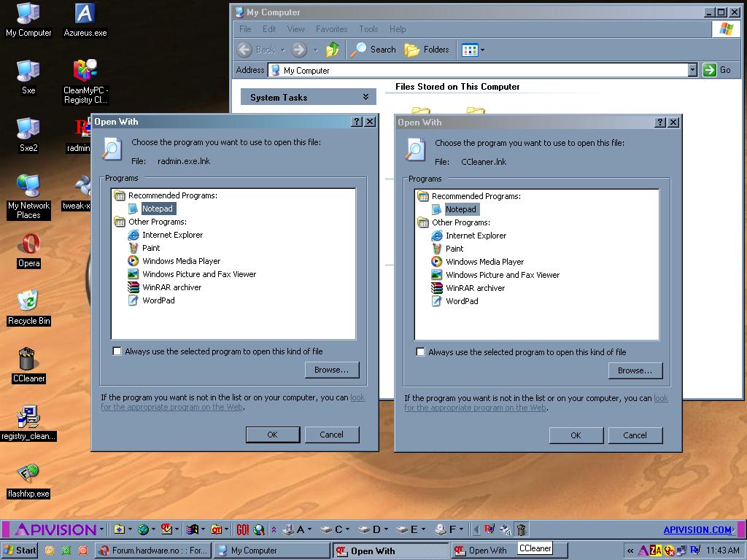Click the GO! icon in Apivision toolbar
Screen dimensions: 747x560
(x=244, y=529)
